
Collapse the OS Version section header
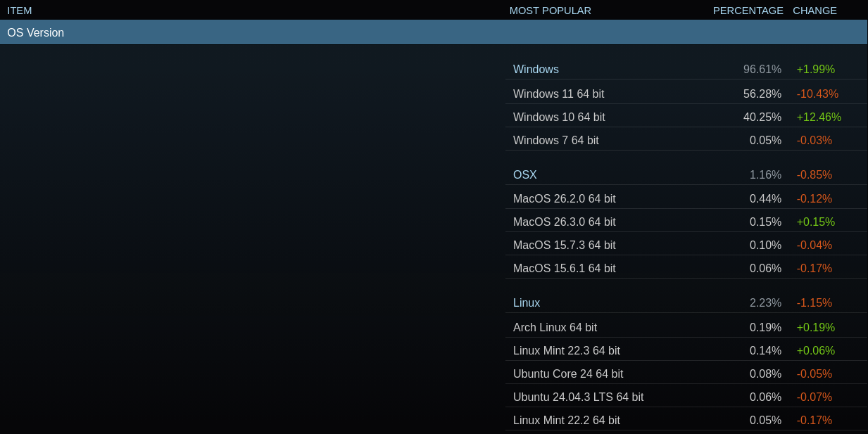point(35,32)
